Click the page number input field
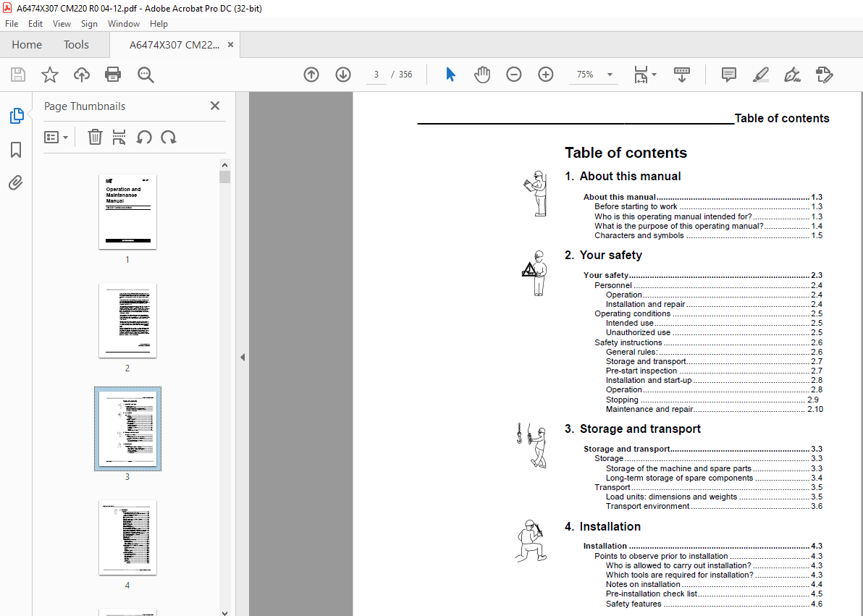Viewport: 863px width, 616px height. [x=376, y=75]
